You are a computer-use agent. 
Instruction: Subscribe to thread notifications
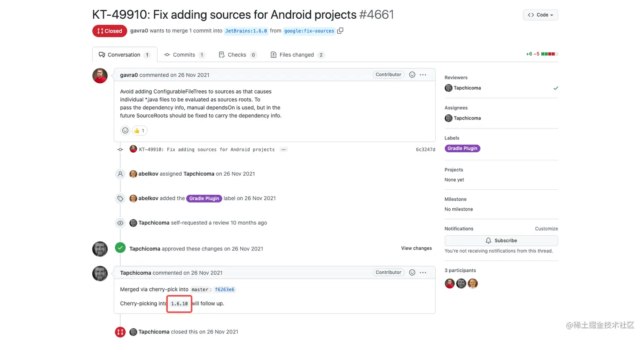click(501, 240)
